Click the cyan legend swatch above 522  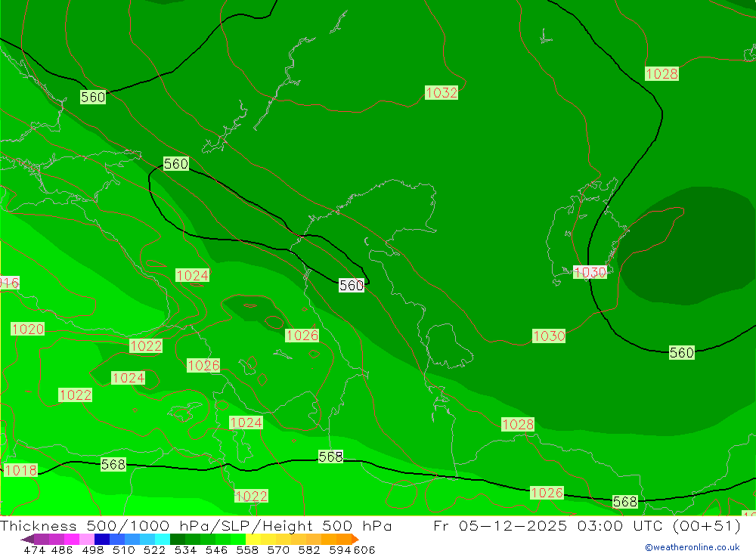click(x=162, y=539)
